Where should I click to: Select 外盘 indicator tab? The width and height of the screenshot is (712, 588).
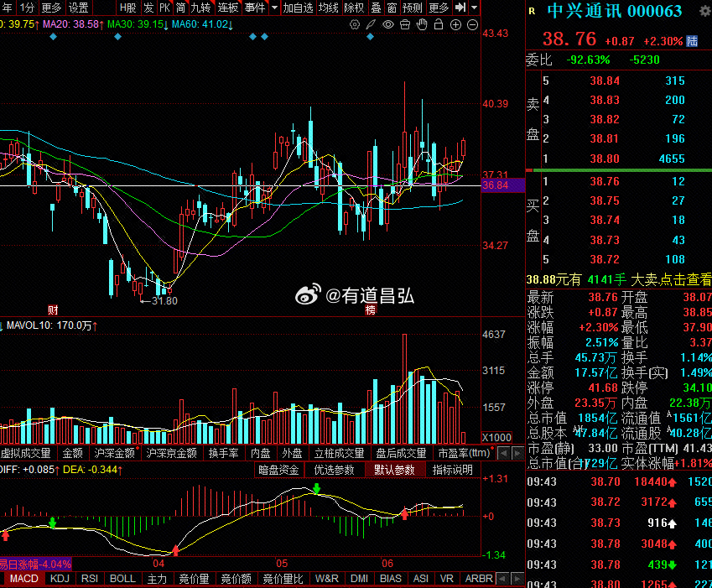[x=292, y=453]
